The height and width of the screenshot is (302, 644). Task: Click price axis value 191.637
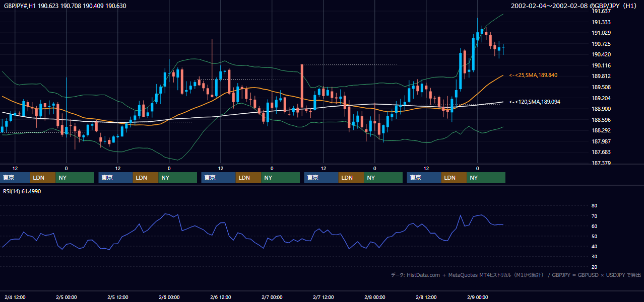point(601,11)
